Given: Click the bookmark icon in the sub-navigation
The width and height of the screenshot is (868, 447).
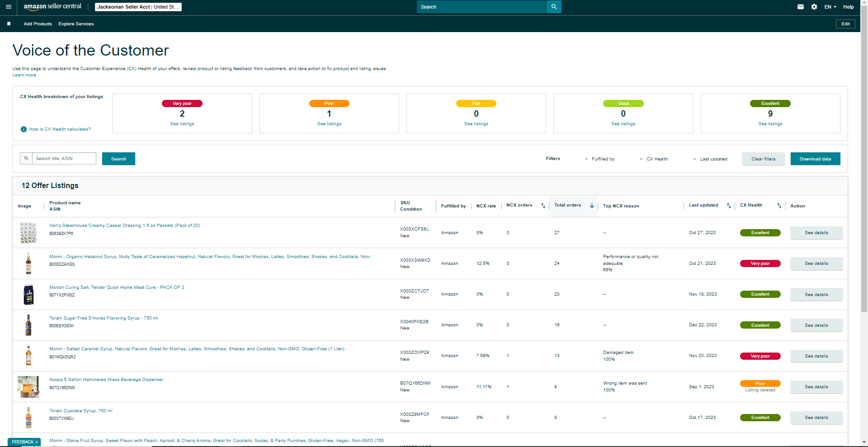Looking at the screenshot, I should point(9,24).
